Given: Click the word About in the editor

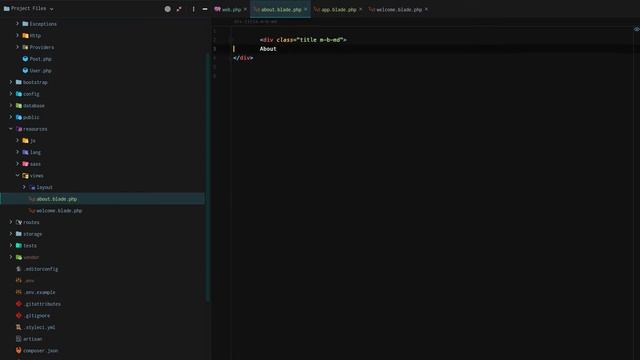Looking at the screenshot, I should 268,49.
